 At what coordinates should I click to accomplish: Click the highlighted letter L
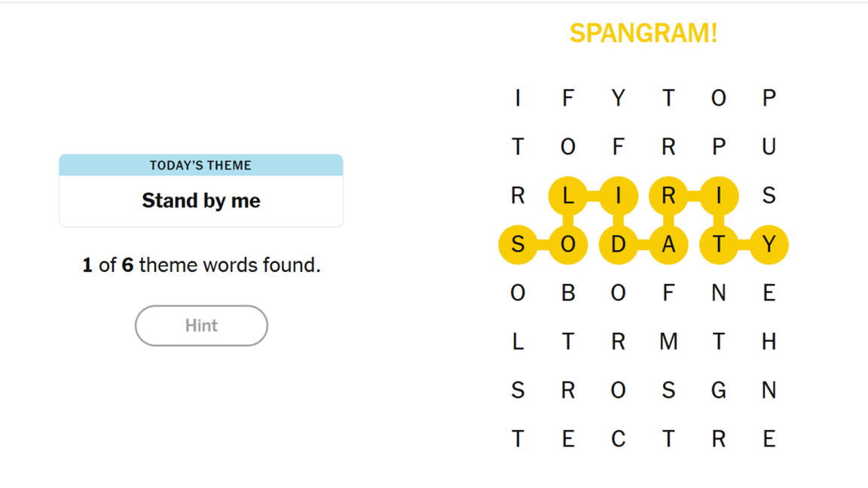point(568,196)
